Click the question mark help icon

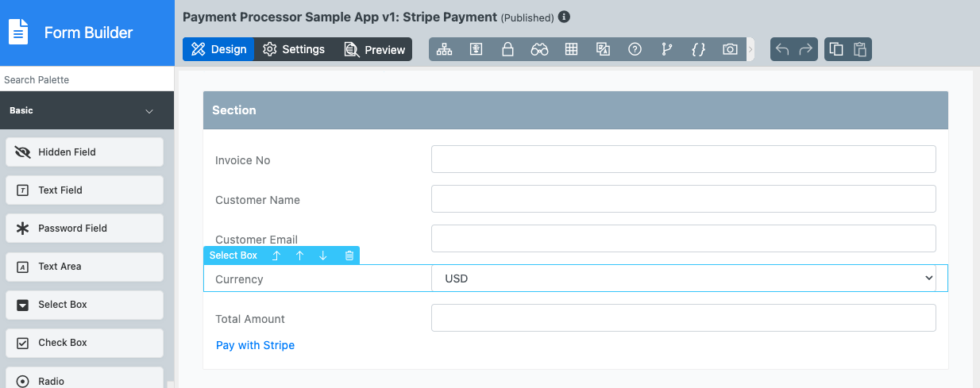635,49
